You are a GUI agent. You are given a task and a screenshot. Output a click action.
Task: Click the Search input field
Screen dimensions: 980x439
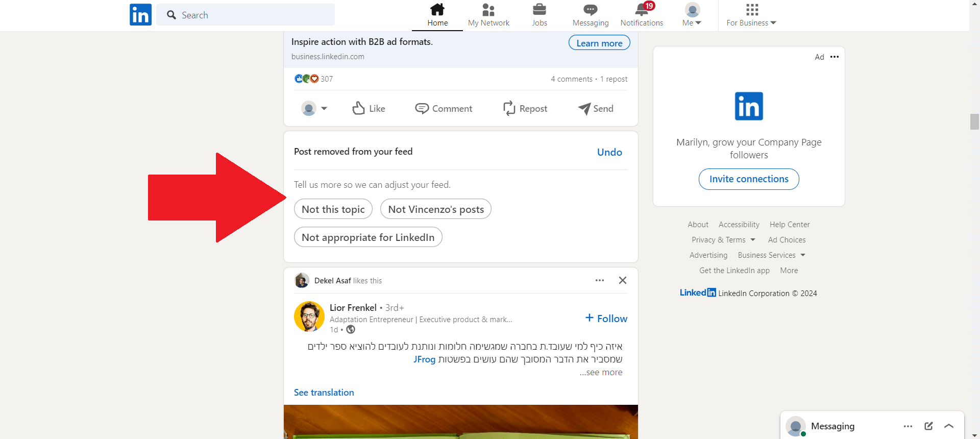point(250,15)
